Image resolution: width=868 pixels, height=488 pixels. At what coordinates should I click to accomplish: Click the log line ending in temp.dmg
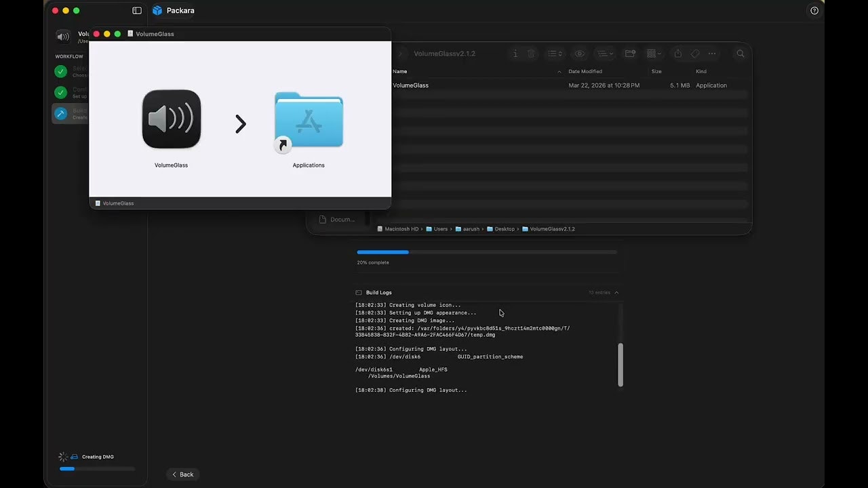tap(425, 335)
